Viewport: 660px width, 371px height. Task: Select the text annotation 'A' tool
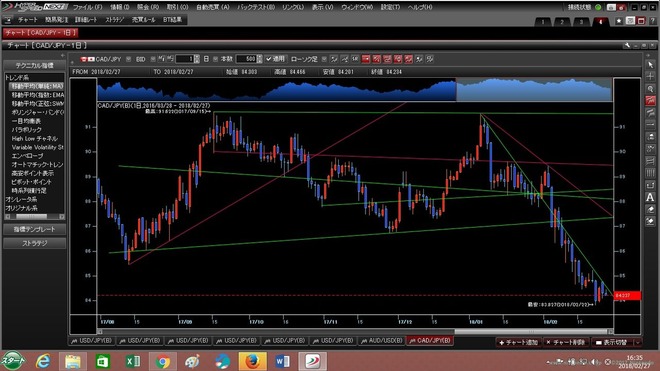point(650,197)
